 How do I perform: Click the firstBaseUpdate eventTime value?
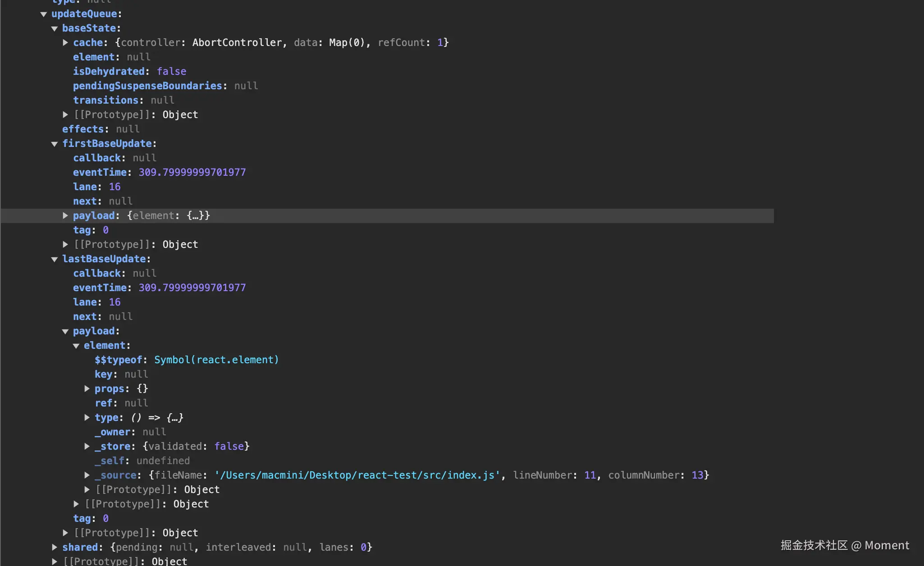click(192, 172)
